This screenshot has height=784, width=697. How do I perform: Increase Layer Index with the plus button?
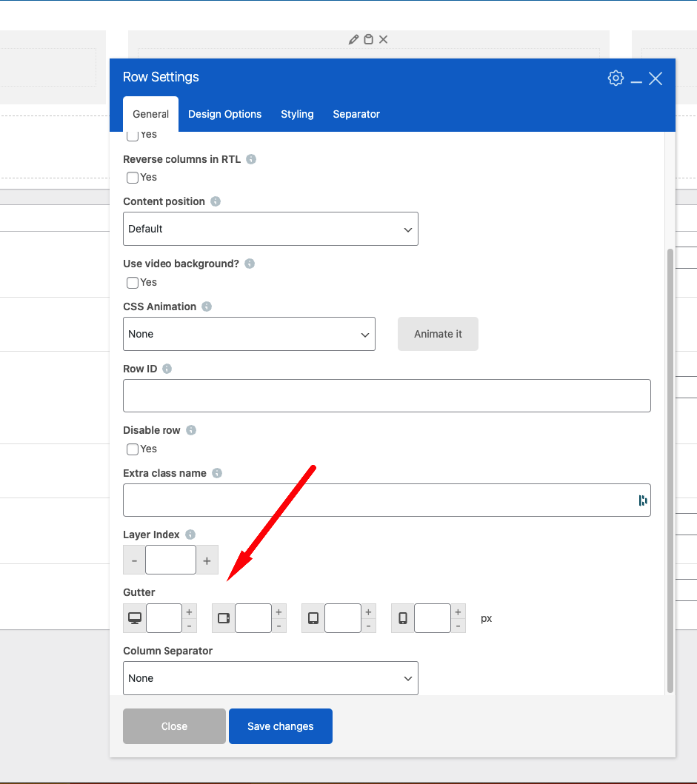[x=207, y=560]
